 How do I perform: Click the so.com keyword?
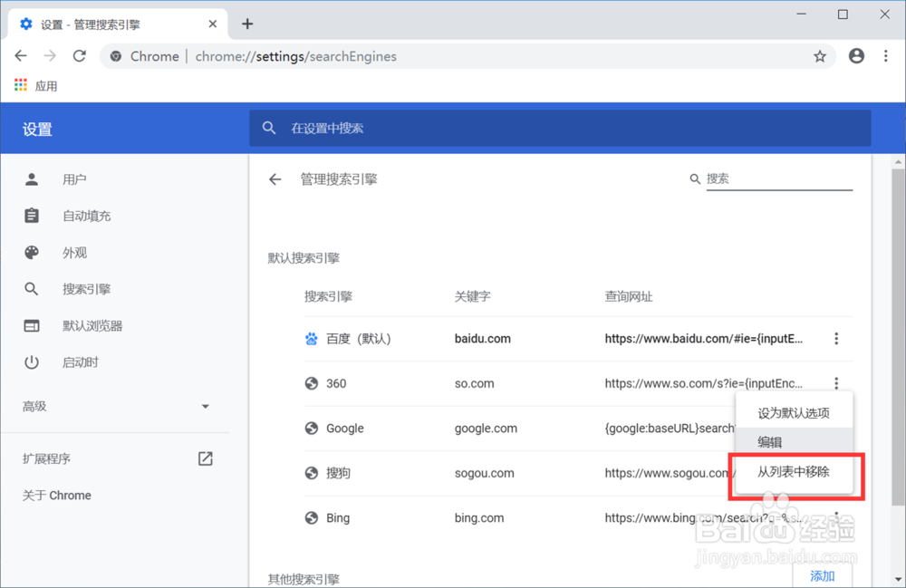pyautogui.click(x=475, y=383)
